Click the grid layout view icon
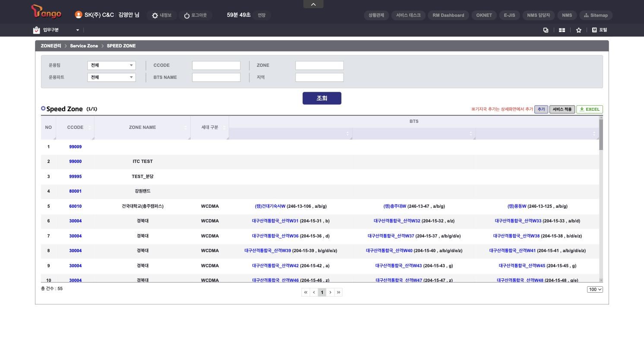The image size is (644, 350). click(562, 30)
